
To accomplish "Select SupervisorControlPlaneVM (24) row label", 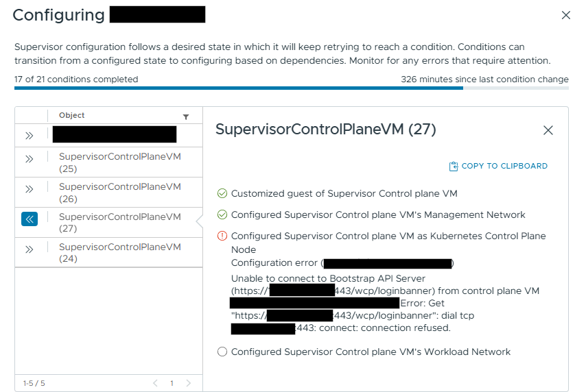I will click(120, 253).
